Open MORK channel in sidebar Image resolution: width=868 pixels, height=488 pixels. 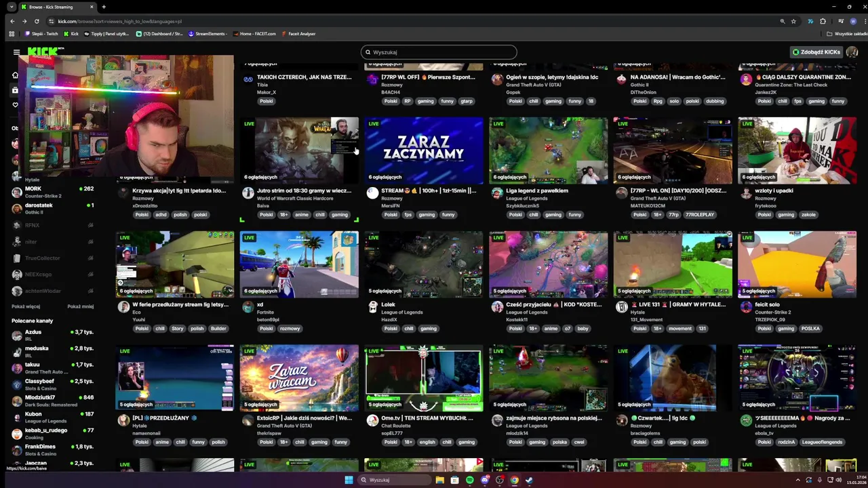point(53,192)
